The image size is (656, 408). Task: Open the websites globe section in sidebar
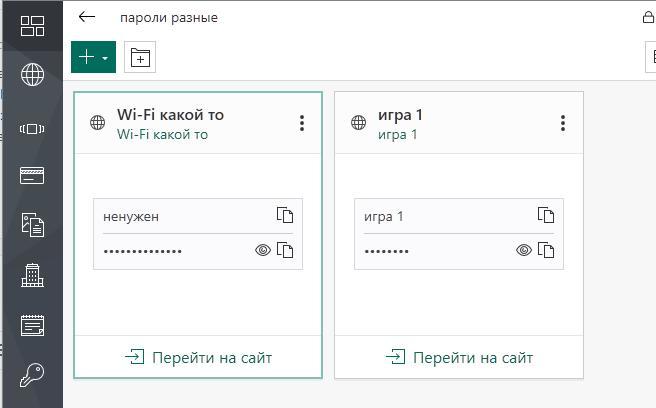coord(32,74)
